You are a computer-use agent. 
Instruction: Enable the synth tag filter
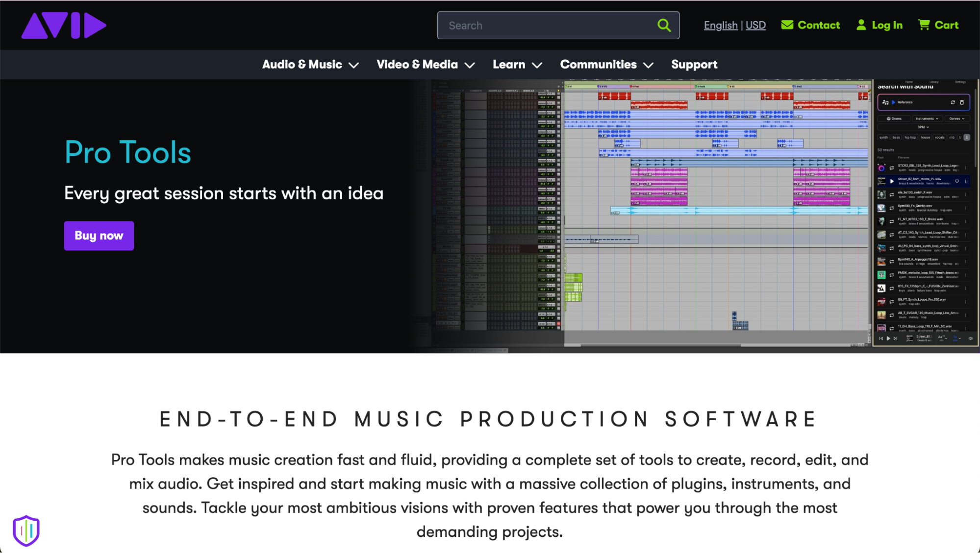pyautogui.click(x=883, y=138)
